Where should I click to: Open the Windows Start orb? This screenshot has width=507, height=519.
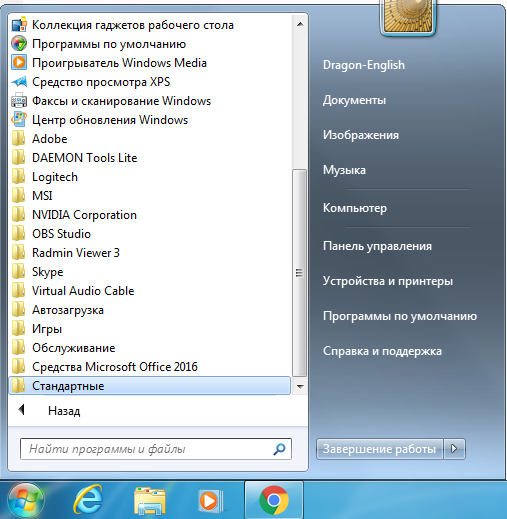[x=26, y=501]
